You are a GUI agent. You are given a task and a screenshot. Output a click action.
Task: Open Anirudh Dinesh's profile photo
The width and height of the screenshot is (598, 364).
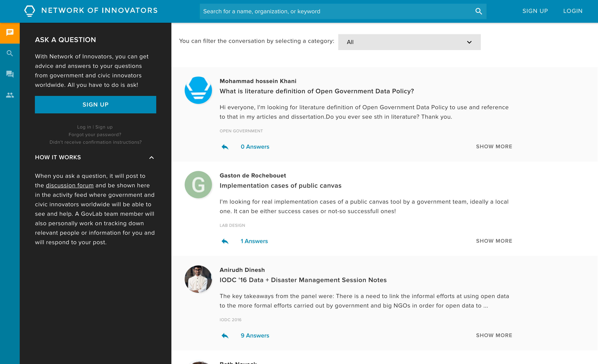click(x=198, y=279)
